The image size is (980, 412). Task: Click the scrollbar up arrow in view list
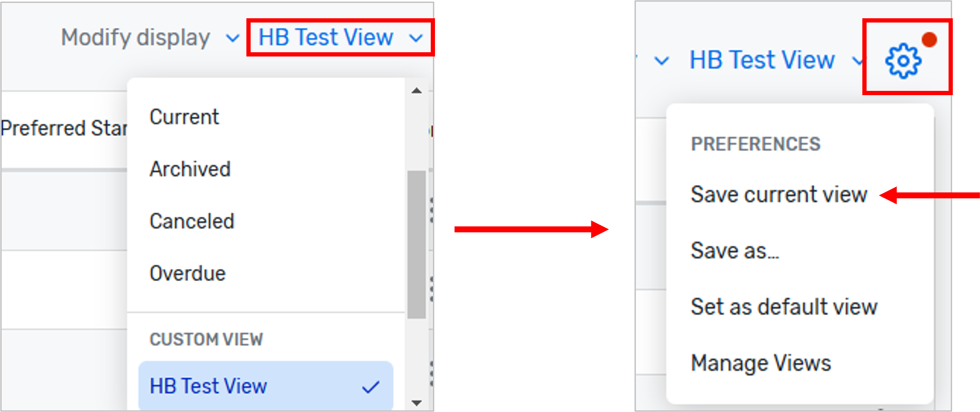(417, 90)
